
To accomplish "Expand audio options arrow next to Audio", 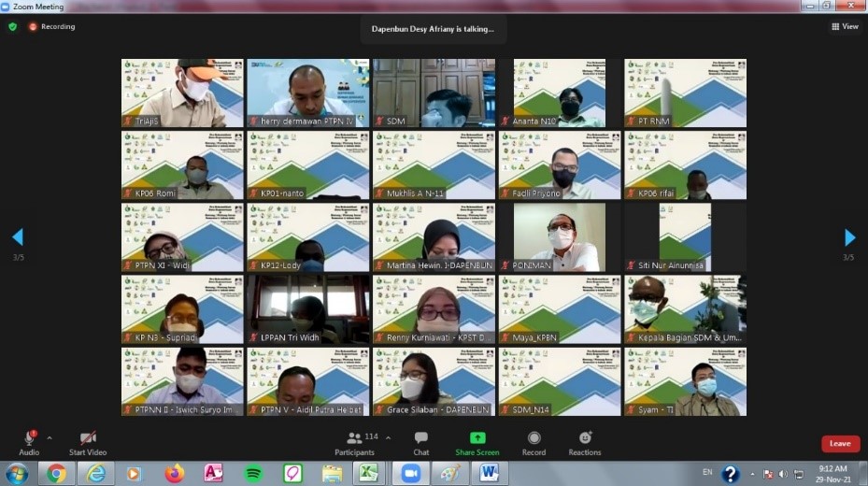I will (50, 437).
